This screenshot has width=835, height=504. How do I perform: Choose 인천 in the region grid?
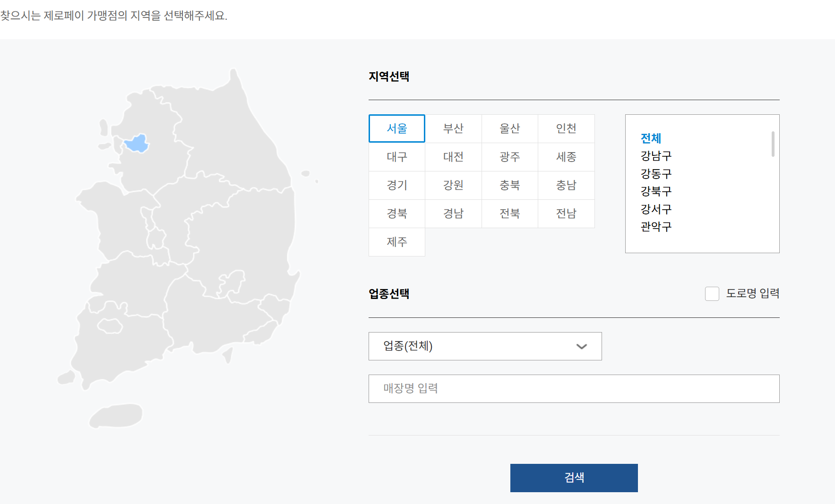coord(566,128)
